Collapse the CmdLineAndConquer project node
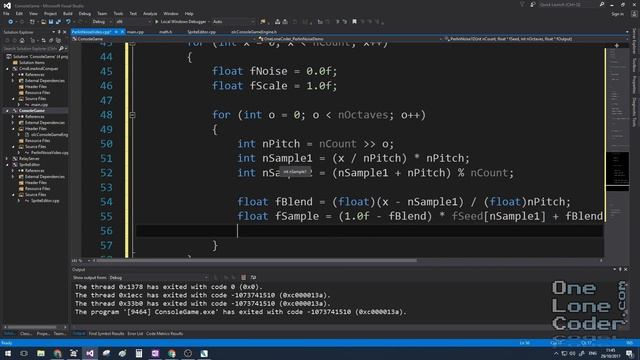This screenshot has width=640, height=360. pyautogui.click(x=7, y=69)
